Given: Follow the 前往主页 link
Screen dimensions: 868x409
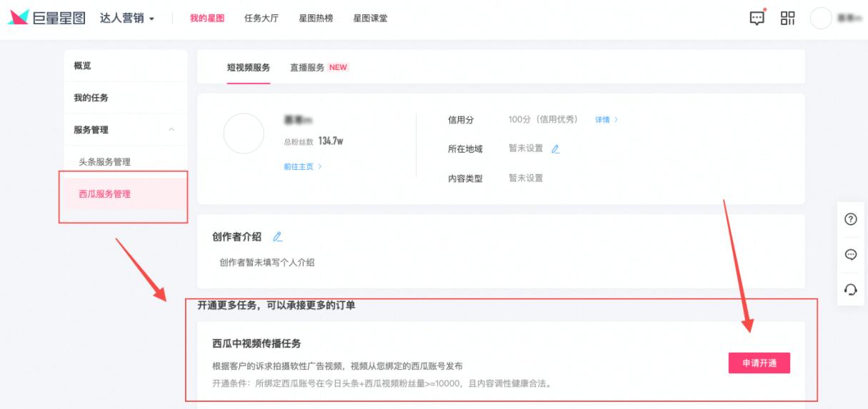Looking at the screenshot, I should tap(302, 166).
